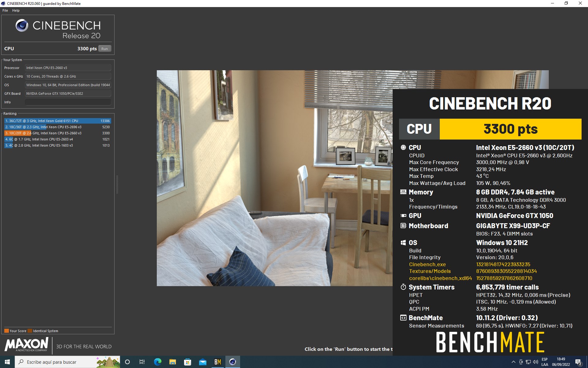The image size is (588, 368).
Task: Open the File menu
Action: pos(5,10)
